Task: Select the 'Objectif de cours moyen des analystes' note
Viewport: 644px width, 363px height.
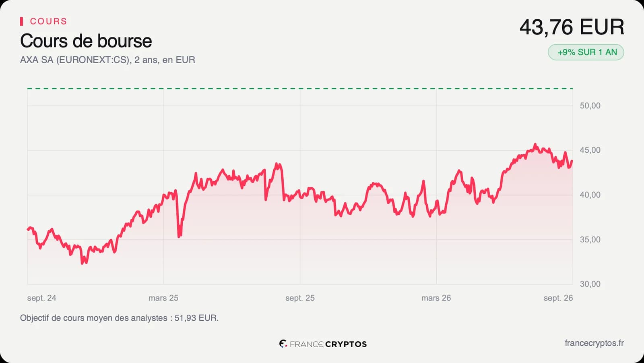Action: point(119,318)
